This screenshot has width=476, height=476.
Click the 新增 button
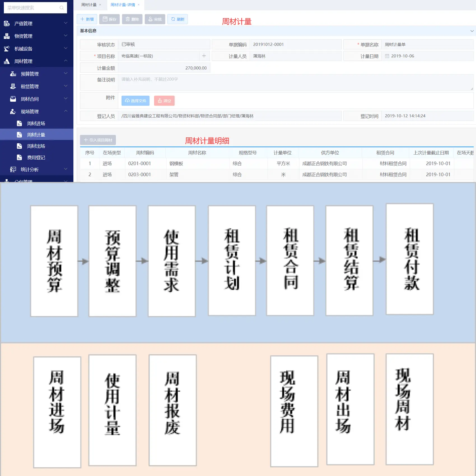tap(87, 19)
